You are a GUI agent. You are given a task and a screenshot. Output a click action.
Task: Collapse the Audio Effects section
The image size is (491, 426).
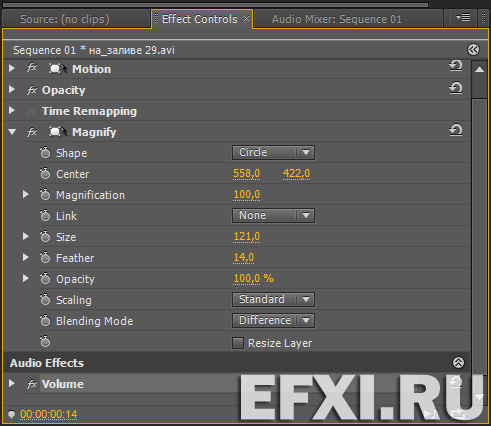pos(458,362)
